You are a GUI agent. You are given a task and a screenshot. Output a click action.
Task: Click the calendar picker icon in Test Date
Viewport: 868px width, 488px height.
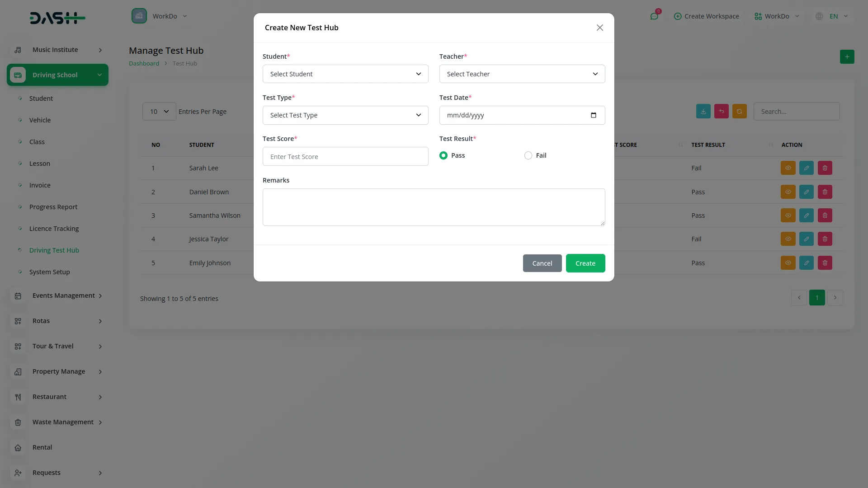pos(594,115)
